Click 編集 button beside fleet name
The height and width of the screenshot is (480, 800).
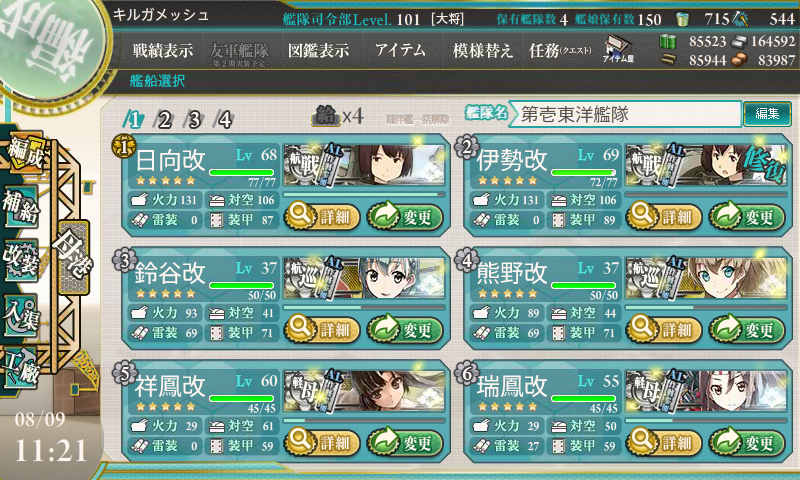767,113
